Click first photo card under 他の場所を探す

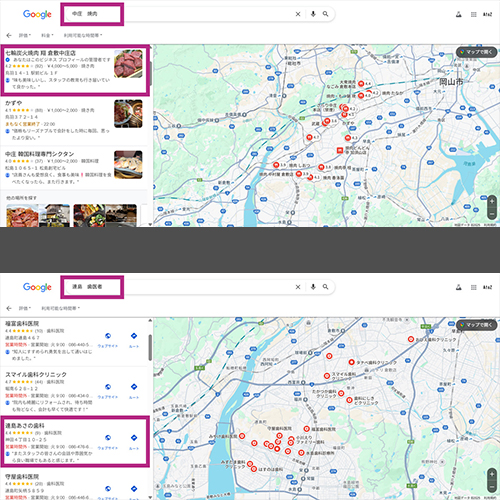coord(38,216)
